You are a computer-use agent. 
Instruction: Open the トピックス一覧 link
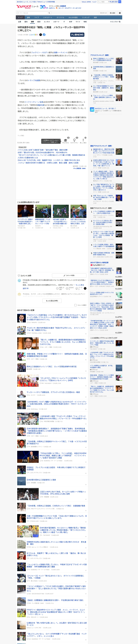[115, 22]
